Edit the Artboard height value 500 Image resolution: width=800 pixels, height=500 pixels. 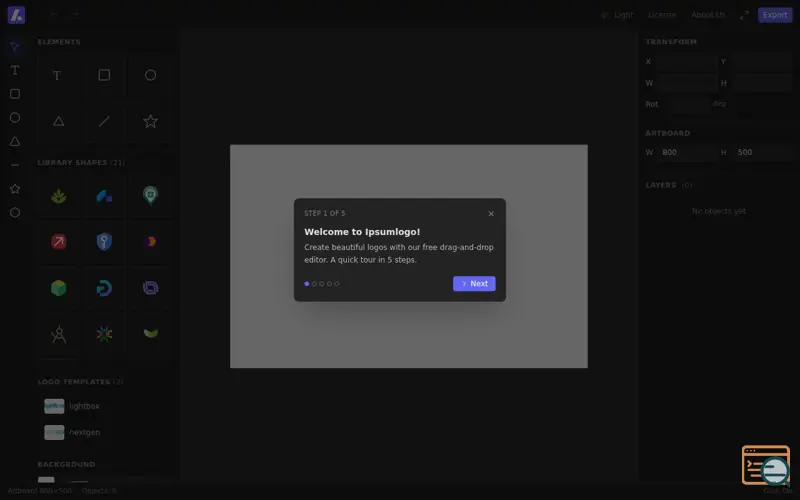(762, 152)
